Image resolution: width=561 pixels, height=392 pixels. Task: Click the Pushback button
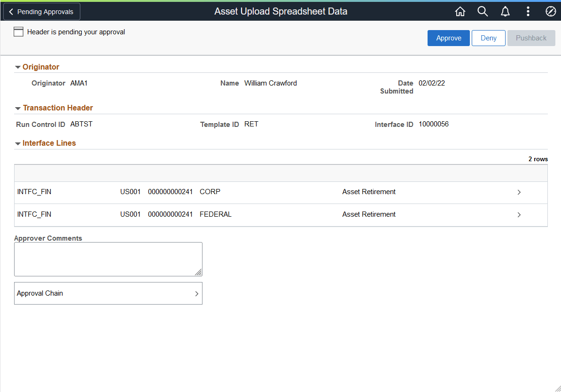[x=531, y=38]
